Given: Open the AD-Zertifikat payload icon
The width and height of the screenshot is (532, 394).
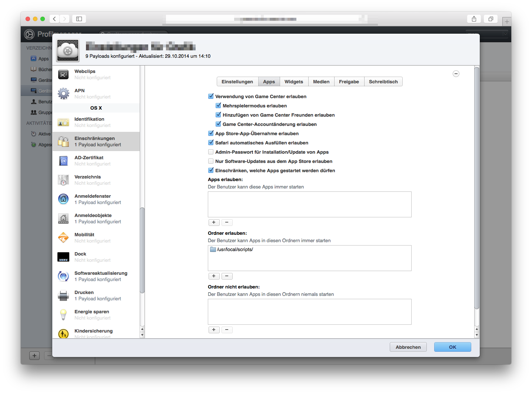Looking at the screenshot, I should coord(63,161).
